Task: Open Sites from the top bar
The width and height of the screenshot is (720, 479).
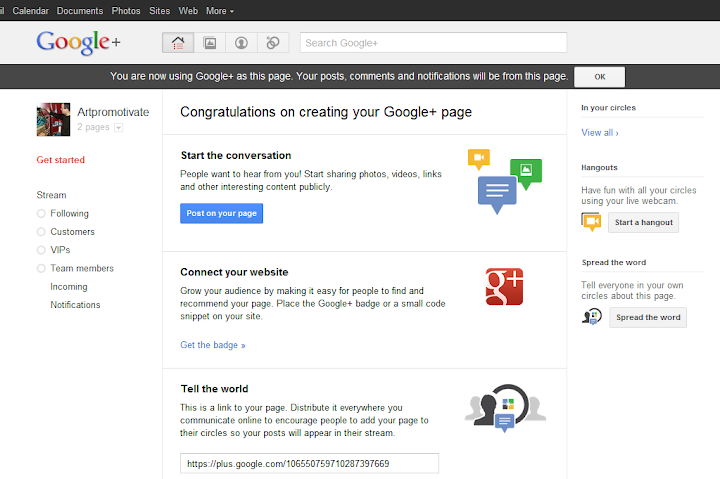Action: pos(159,11)
